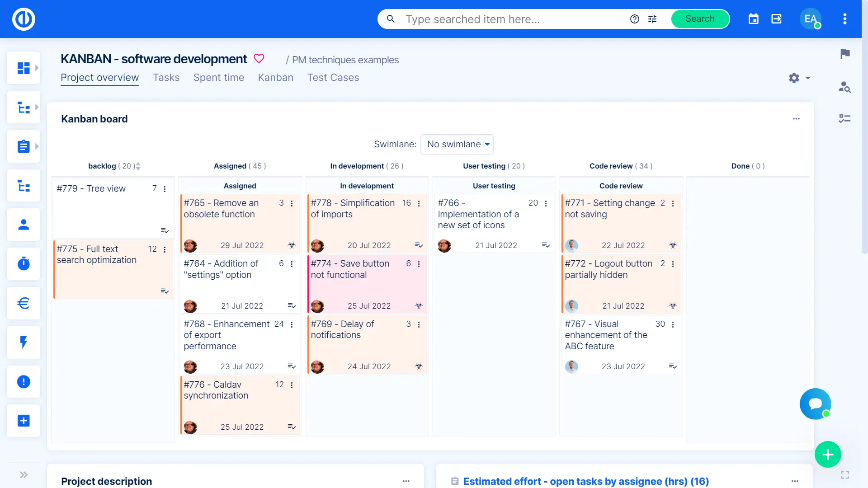Toggle fullscreen icon at bottom right
The image size is (868, 488).
pyautogui.click(x=844, y=475)
